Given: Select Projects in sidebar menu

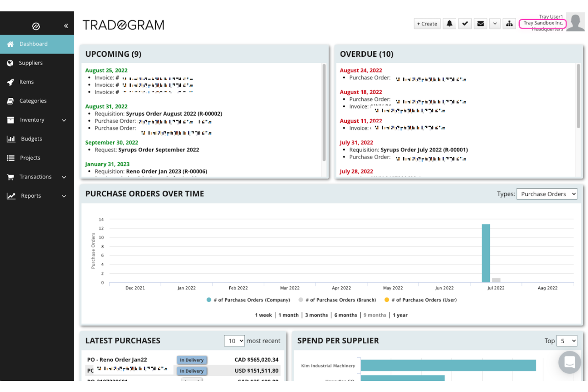Looking at the screenshot, I should tap(30, 158).
